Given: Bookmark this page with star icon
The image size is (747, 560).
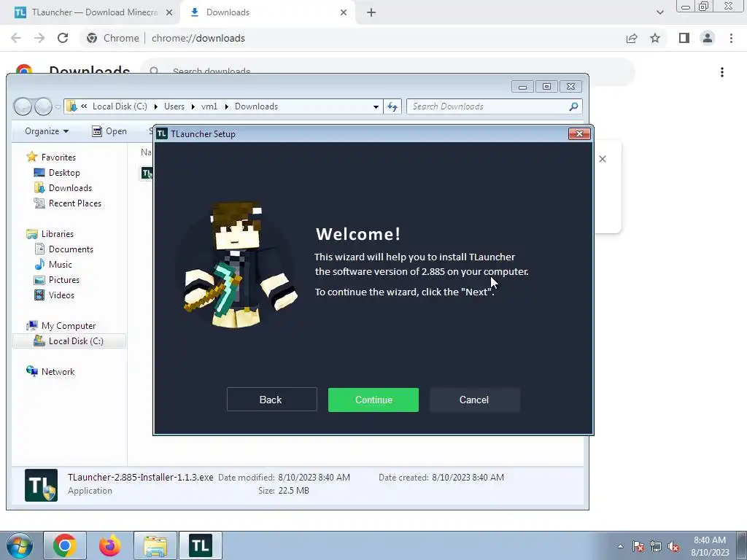Looking at the screenshot, I should [655, 38].
